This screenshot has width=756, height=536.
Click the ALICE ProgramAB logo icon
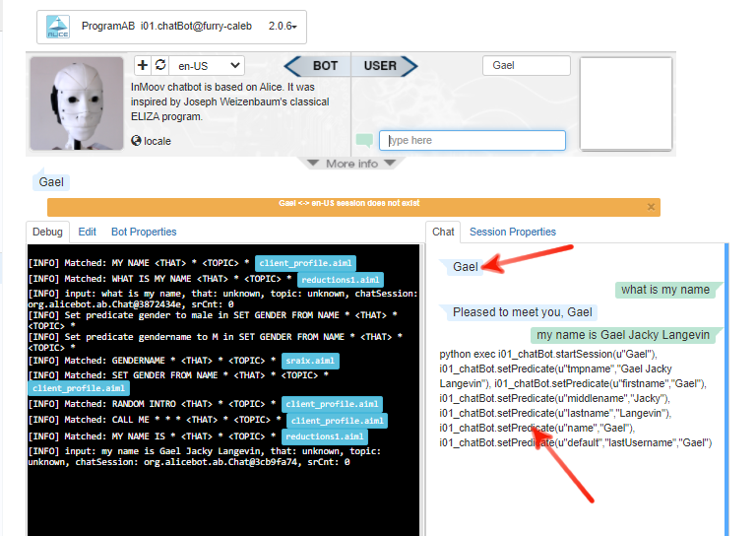pyautogui.click(x=58, y=27)
